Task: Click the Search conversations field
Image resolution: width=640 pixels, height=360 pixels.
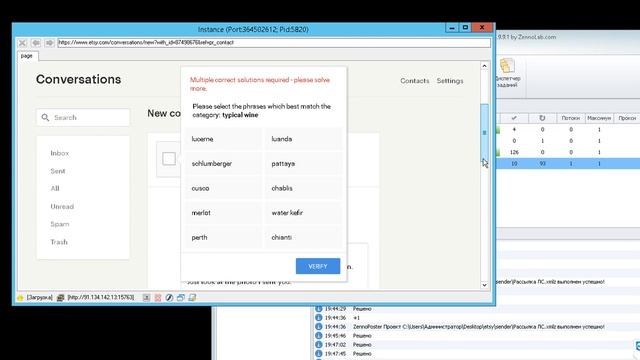Action: click(x=83, y=118)
